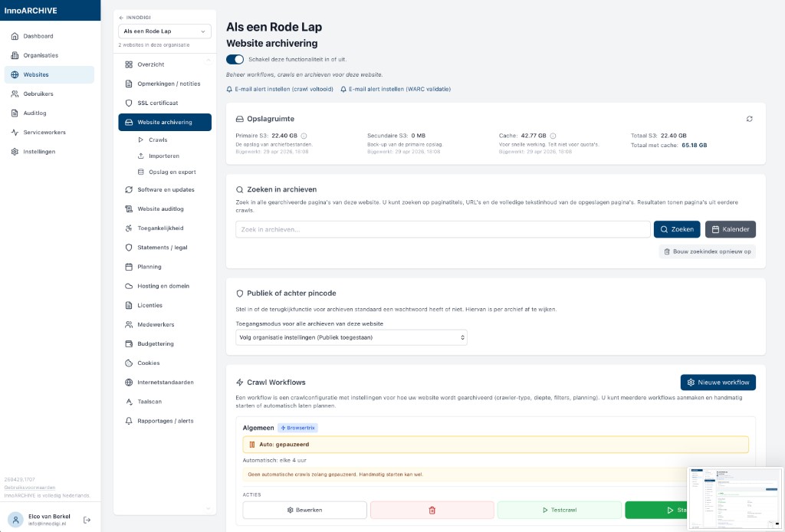The image size is (785, 532).
Task: Click the back arrow to Innodigi
Action: click(120, 17)
